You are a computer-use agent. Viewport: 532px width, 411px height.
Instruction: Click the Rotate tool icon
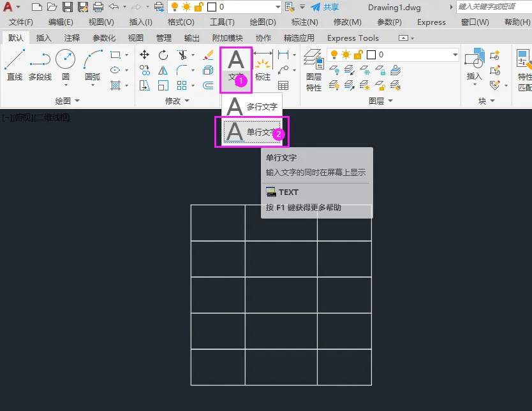tap(163, 55)
